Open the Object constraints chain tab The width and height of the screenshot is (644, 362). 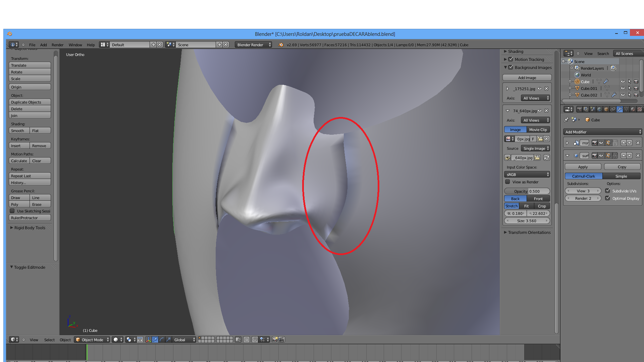click(613, 110)
